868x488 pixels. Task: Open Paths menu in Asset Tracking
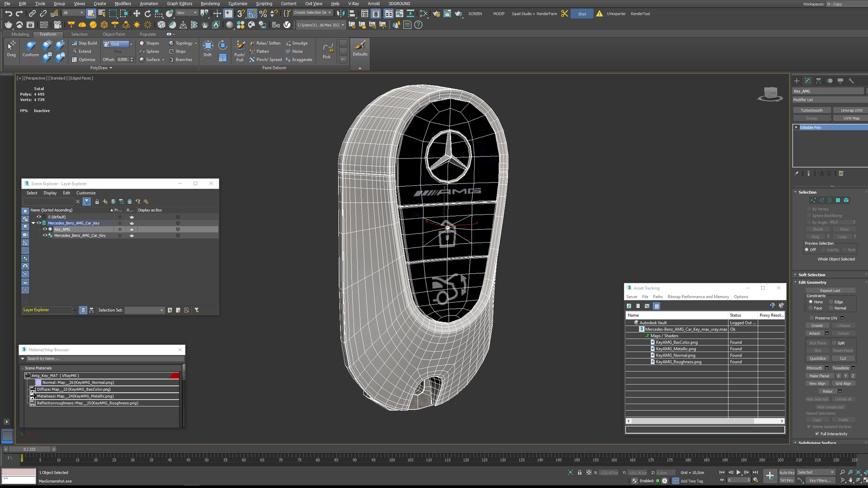coord(658,297)
